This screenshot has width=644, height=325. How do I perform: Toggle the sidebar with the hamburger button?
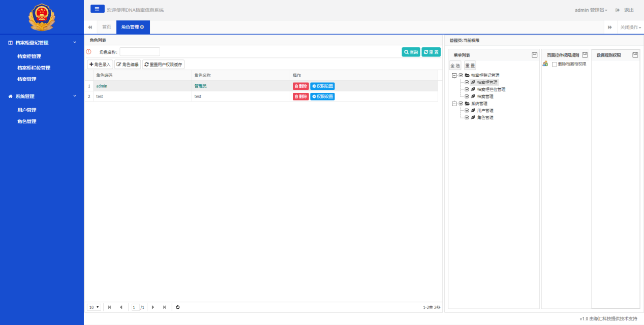tap(97, 9)
